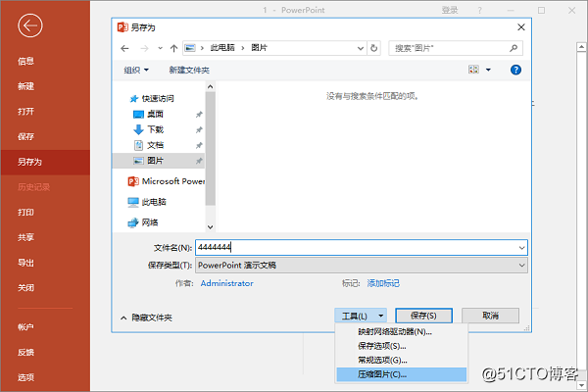Open recent locations dropdown arrow
Viewport: 588px width, 392px height.
160,48
